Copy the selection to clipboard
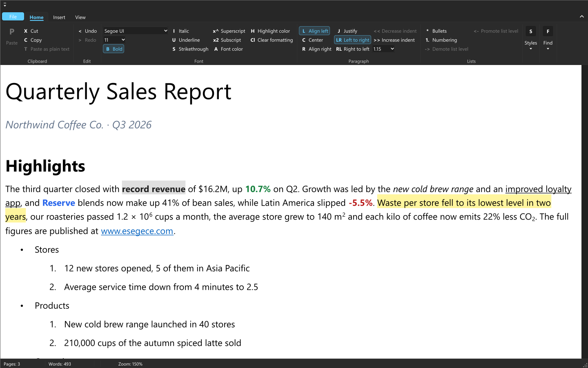This screenshot has height=368, width=588. [33, 40]
